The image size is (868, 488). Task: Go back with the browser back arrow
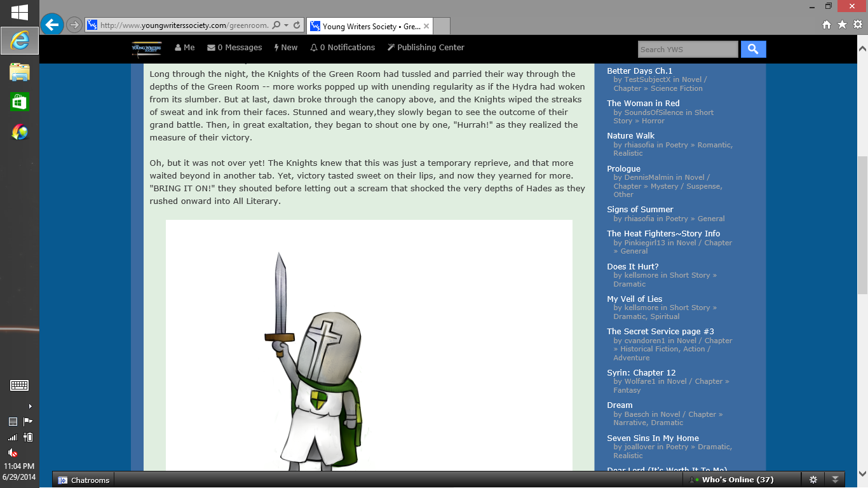coord(52,24)
